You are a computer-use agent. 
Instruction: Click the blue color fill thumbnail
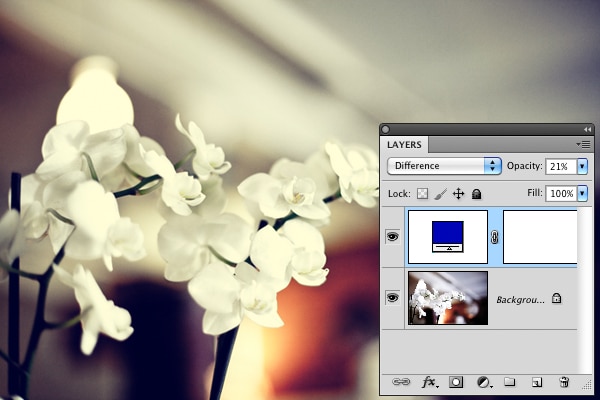pos(448,237)
